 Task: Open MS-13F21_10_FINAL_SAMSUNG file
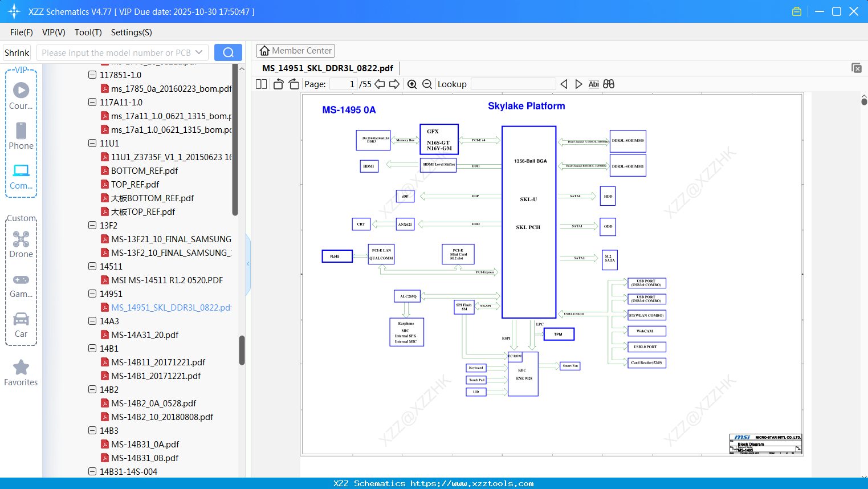pos(172,239)
